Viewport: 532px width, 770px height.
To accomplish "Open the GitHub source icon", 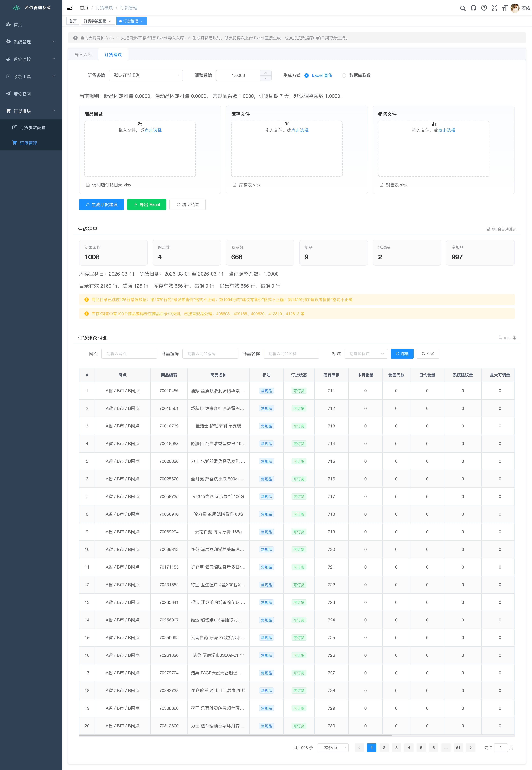I will point(473,8).
